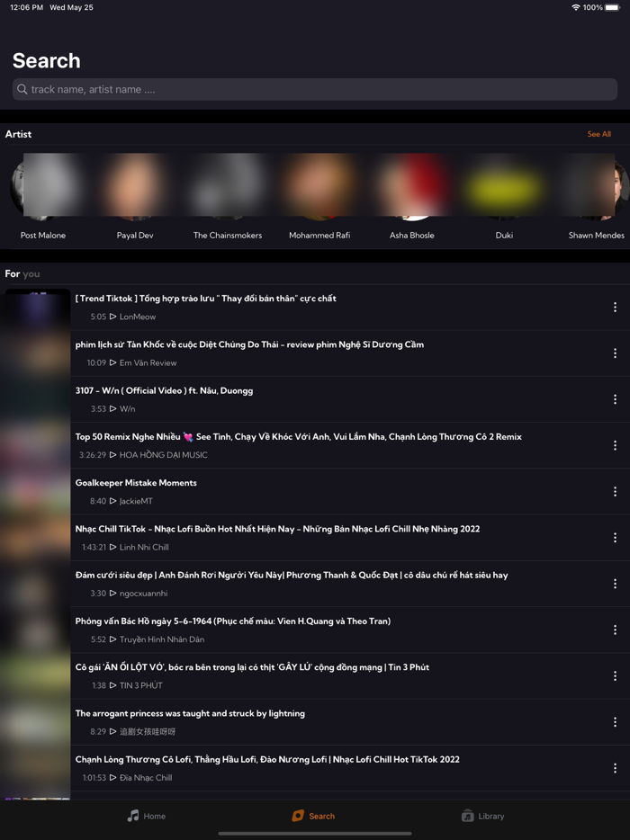This screenshot has height=840, width=630.
Task: Open Shawn Mendes artist avatar
Action: [596, 187]
